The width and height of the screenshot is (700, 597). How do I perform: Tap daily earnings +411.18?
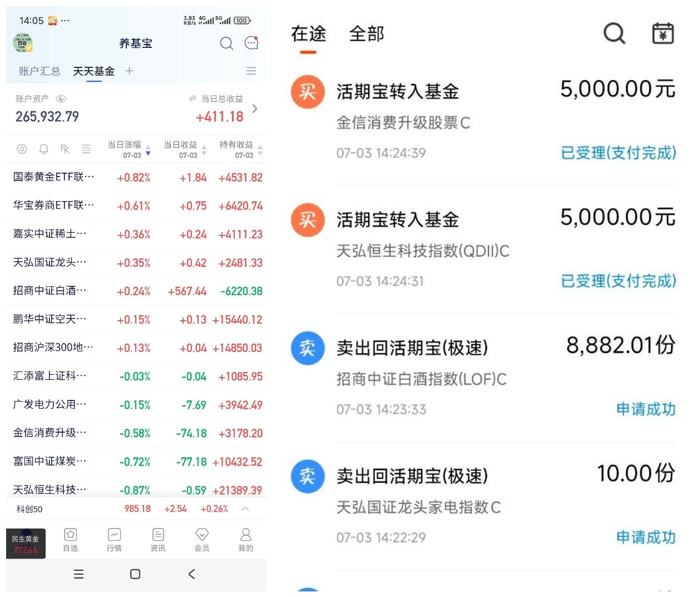(x=220, y=116)
